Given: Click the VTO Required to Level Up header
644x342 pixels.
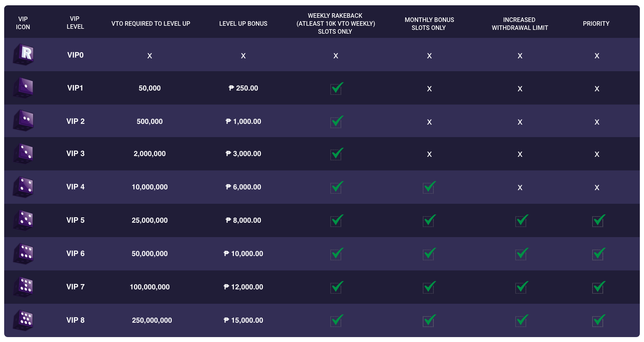Looking at the screenshot, I should (150, 23).
